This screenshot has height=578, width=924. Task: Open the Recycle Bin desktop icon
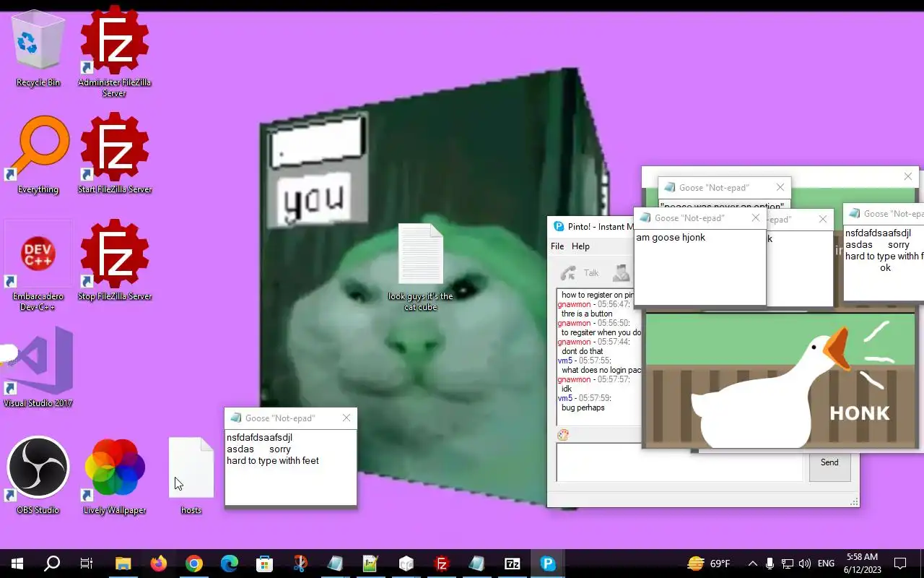pos(38,51)
